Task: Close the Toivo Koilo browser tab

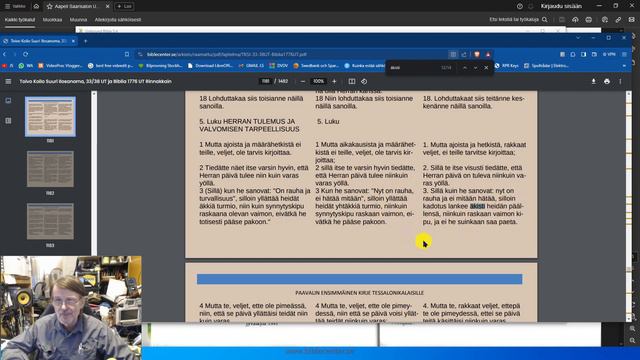Action: pos(73,41)
